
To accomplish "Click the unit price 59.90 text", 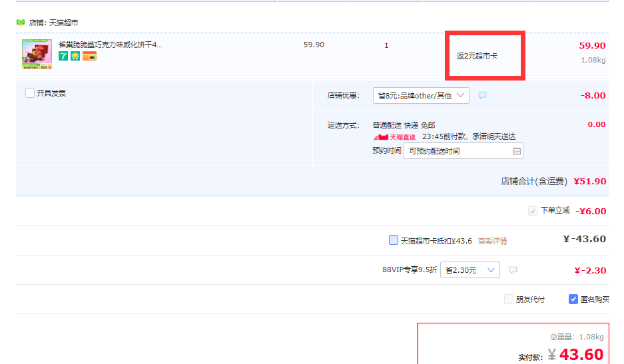I will tap(314, 45).
